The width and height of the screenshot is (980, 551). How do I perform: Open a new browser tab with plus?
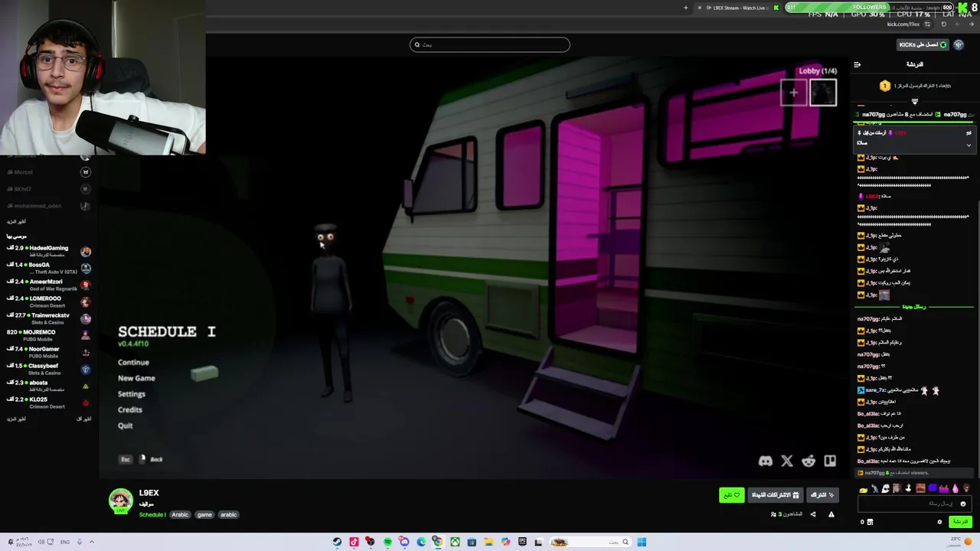click(x=686, y=8)
